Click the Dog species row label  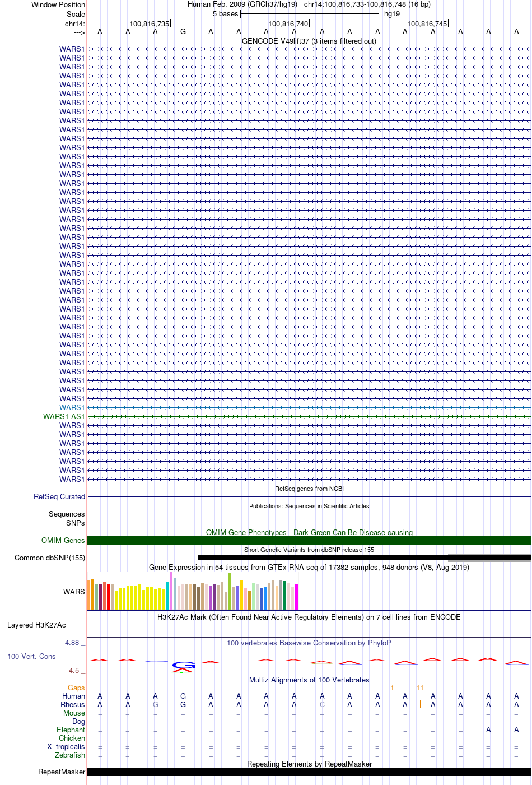78,721
